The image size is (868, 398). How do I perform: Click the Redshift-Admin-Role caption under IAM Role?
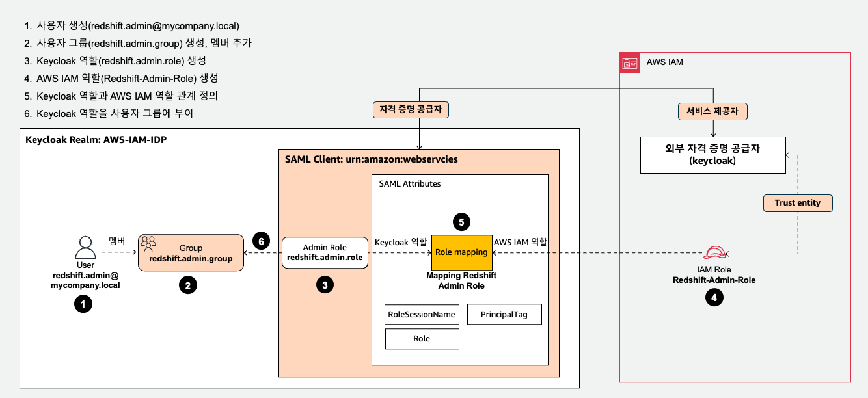pos(714,280)
